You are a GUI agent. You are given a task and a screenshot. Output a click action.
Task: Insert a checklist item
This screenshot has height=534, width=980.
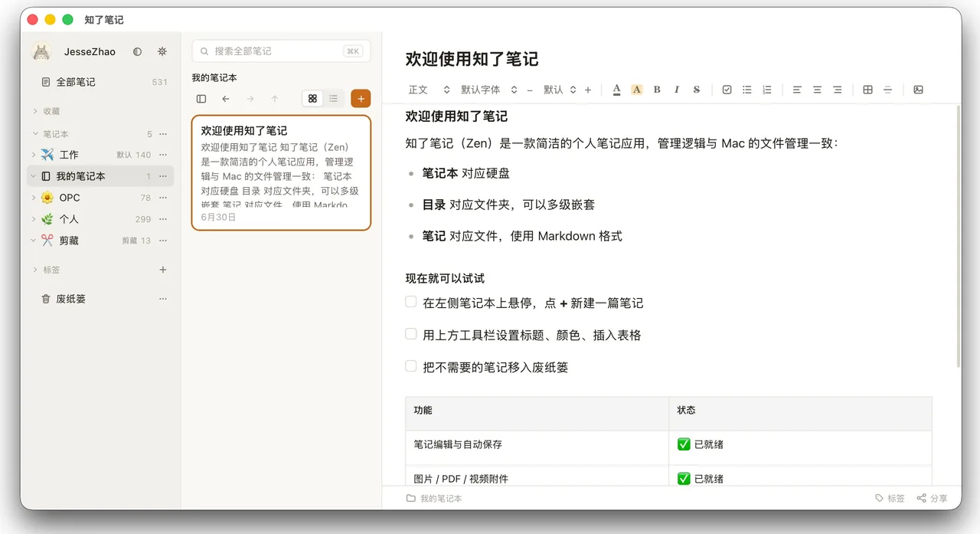pyautogui.click(x=727, y=90)
